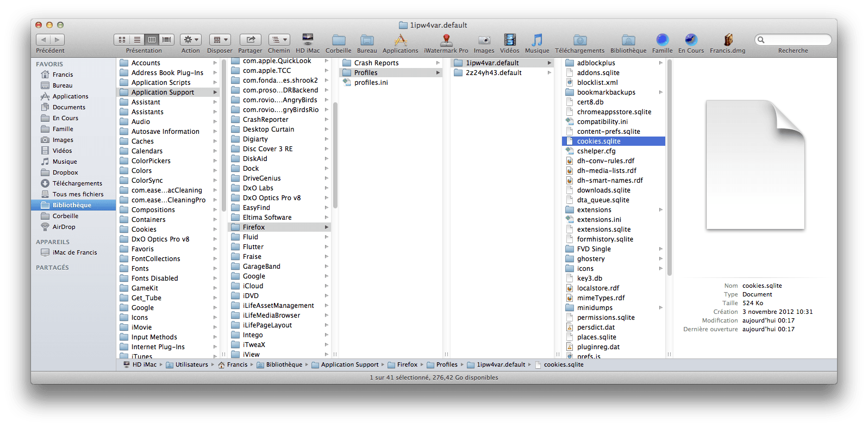Click Bibliothèque in path bar
Image resolution: width=868 pixels, height=427 pixels.
tap(279, 365)
